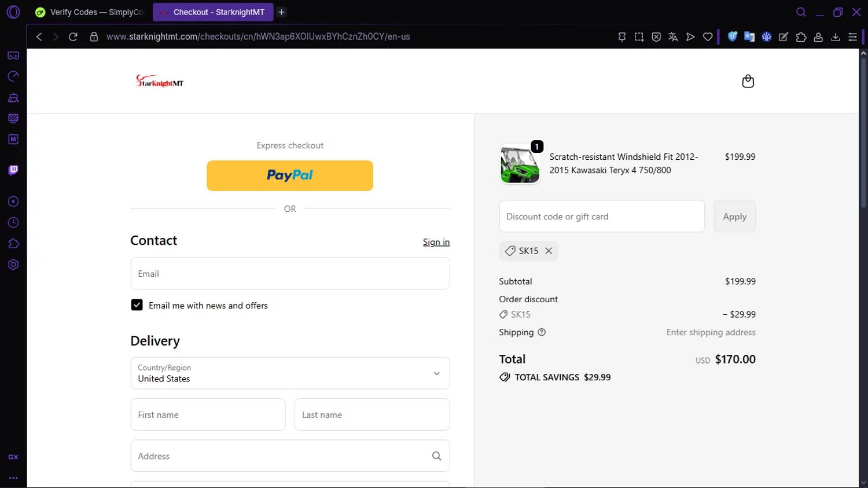Viewport: 868px width, 488px height.
Task: Click the Sign in link
Action: (436, 242)
